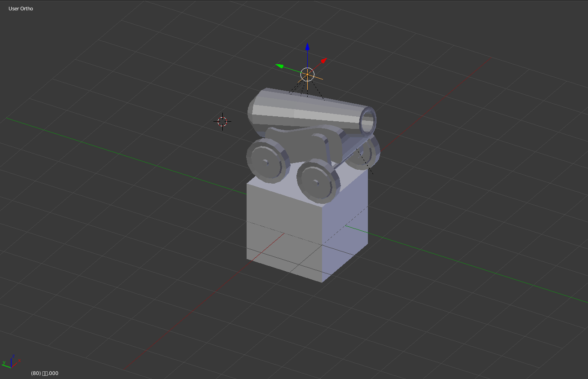The width and height of the screenshot is (588, 379).
Task: Click the (80) frame info text
Action: pyautogui.click(x=44, y=373)
